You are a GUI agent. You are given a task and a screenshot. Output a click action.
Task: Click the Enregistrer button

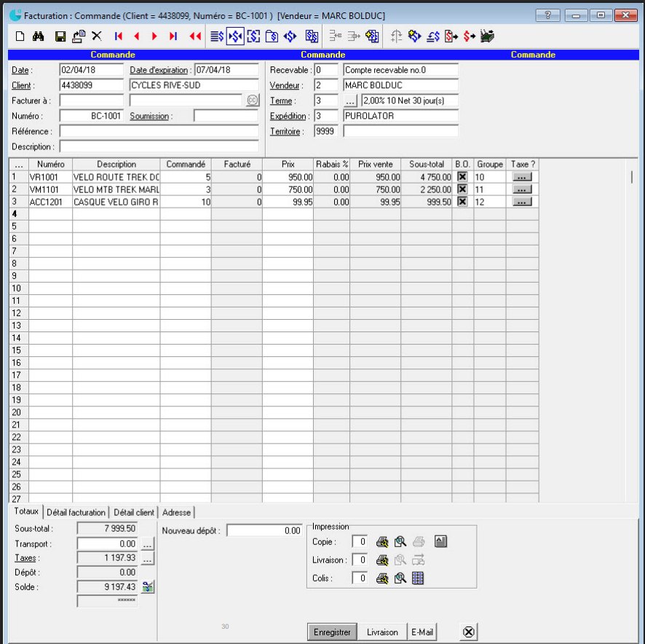click(332, 632)
